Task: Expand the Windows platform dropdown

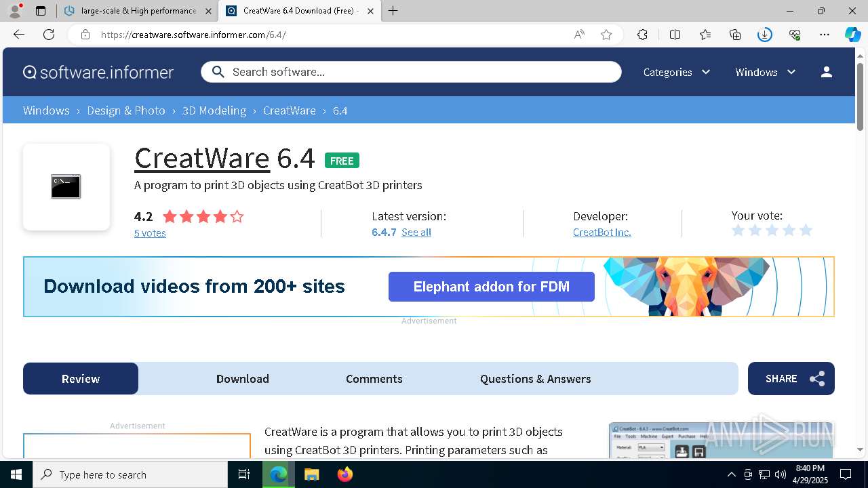Action: (766, 72)
